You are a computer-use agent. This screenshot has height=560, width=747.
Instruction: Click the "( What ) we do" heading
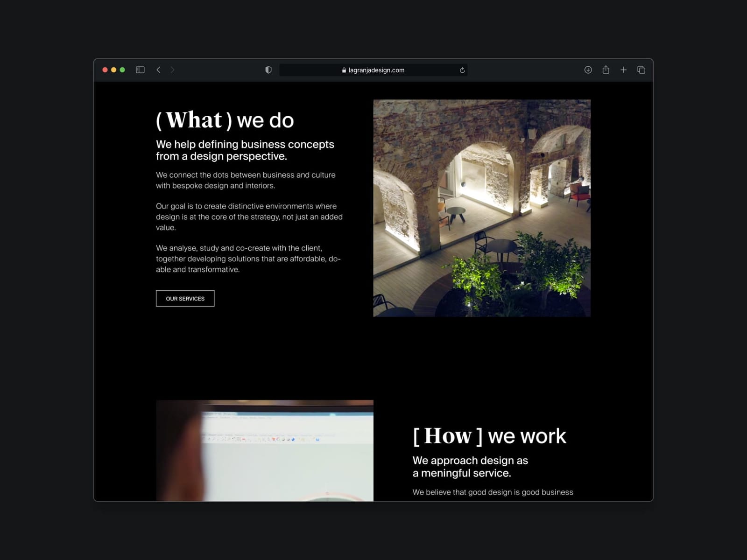[x=225, y=120]
